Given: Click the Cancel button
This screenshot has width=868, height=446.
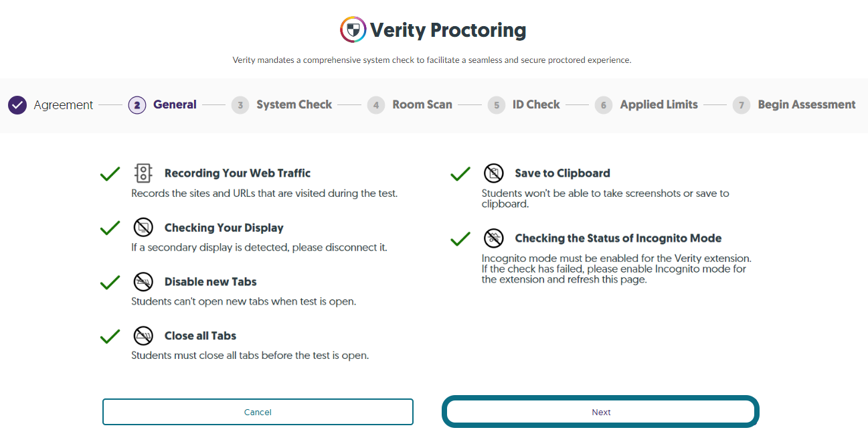Looking at the screenshot, I should [258, 412].
